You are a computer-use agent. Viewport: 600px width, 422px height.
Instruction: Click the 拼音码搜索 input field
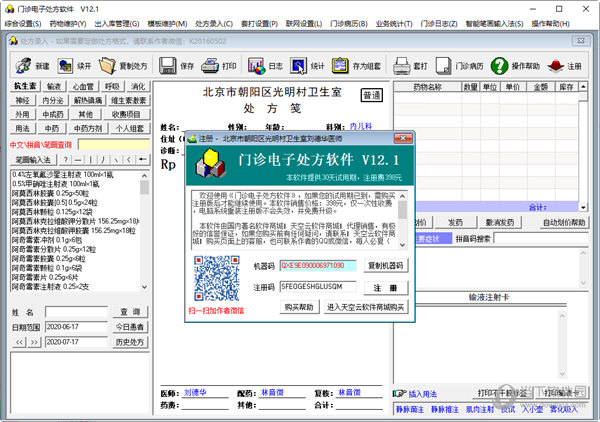541,238
